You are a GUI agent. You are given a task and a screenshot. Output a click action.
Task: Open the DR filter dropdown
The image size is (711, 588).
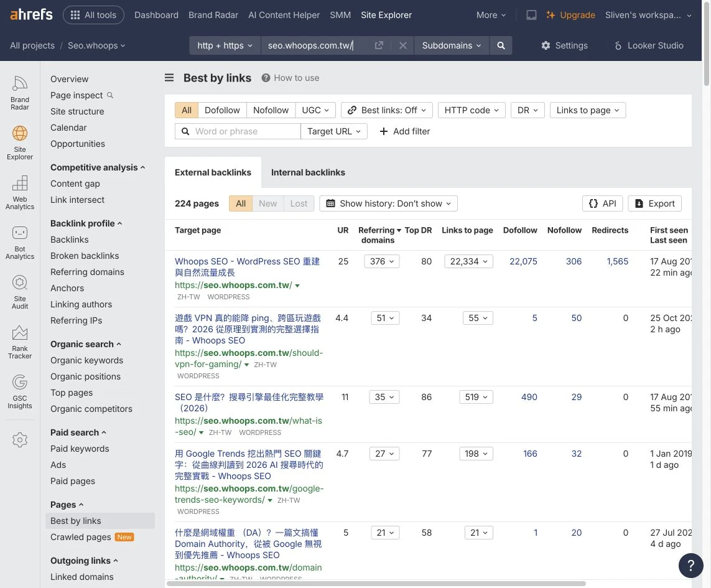click(x=527, y=110)
